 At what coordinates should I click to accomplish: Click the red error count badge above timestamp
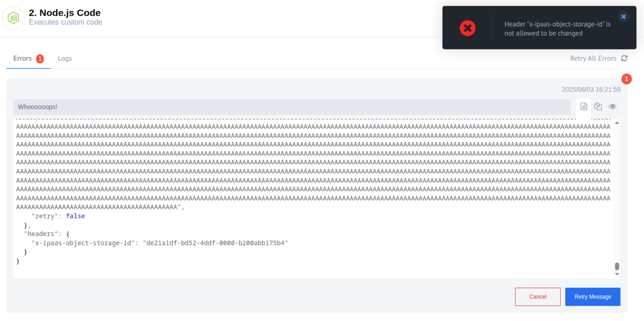click(x=626, y=79)
